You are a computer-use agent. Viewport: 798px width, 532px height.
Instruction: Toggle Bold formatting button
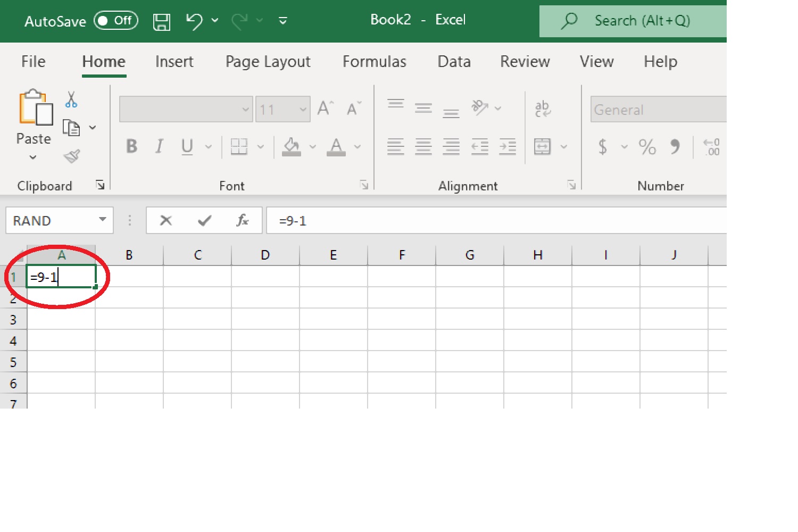coord(131,146)
